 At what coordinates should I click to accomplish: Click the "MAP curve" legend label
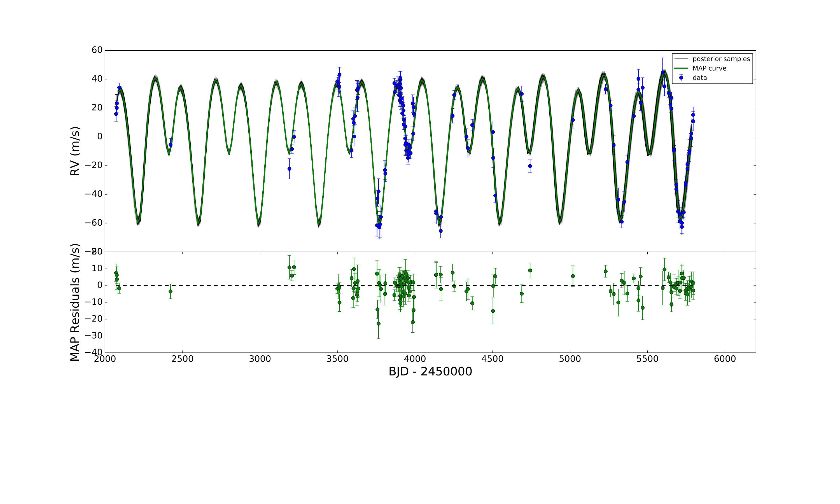coord(709,68)
